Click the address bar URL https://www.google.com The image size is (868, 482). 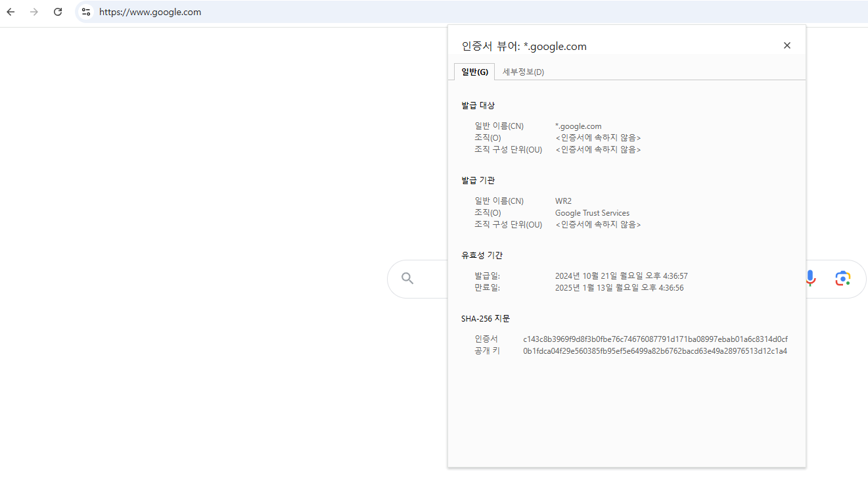tap(150, 12)
